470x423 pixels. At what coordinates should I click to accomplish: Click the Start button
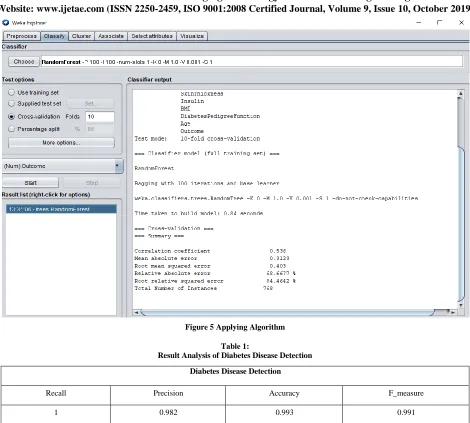[30, 183]
